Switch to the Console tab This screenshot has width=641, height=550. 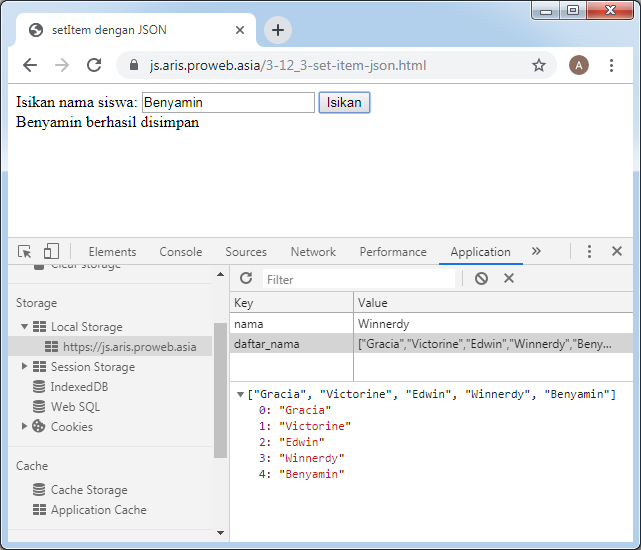(x=181, y=251)
